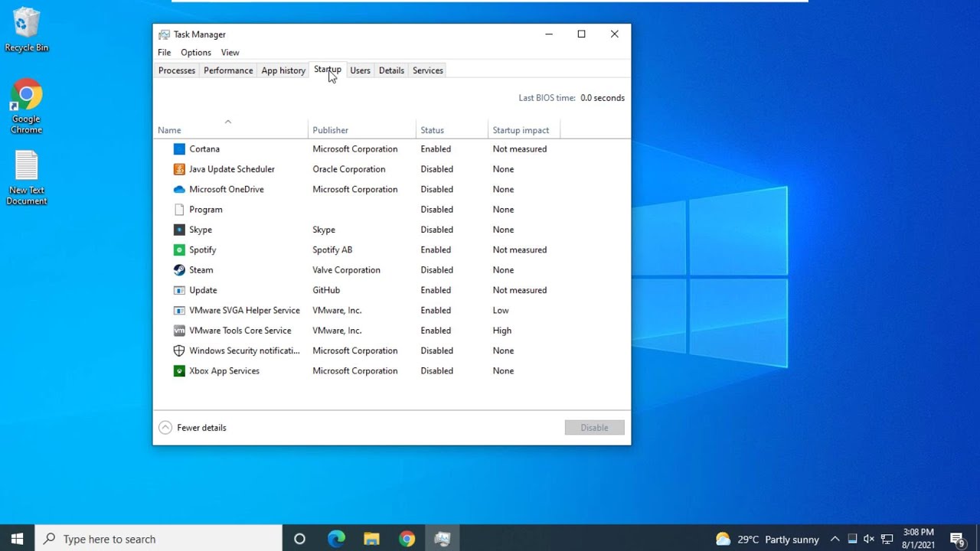The height and width of the screenshot is (551, 980).
Task: Select the Startup tab
Action: 328,70
